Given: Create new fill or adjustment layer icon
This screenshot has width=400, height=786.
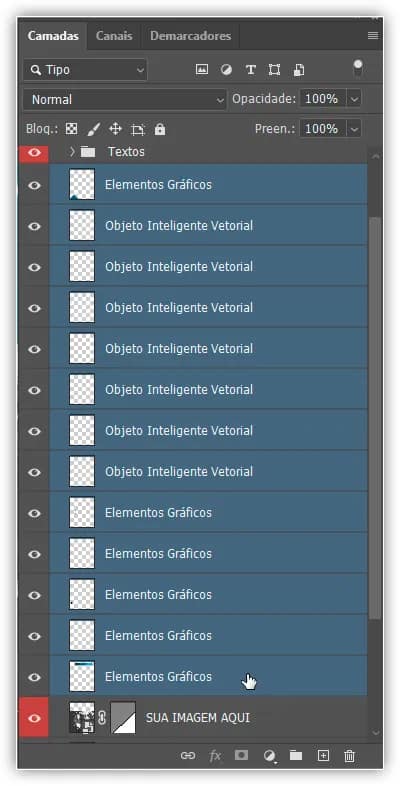Looking at the screenshot, I should pyautogui.click(x=270, y=755).
